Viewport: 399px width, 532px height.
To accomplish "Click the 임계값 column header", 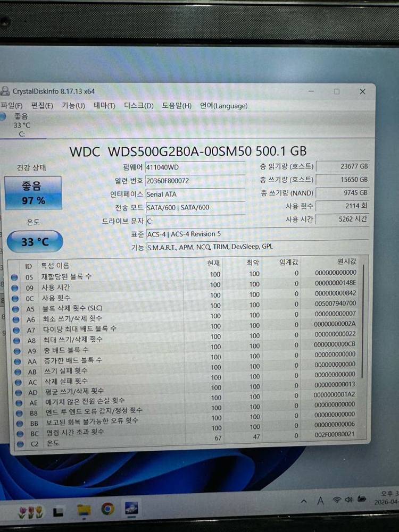I will point(289,262).
